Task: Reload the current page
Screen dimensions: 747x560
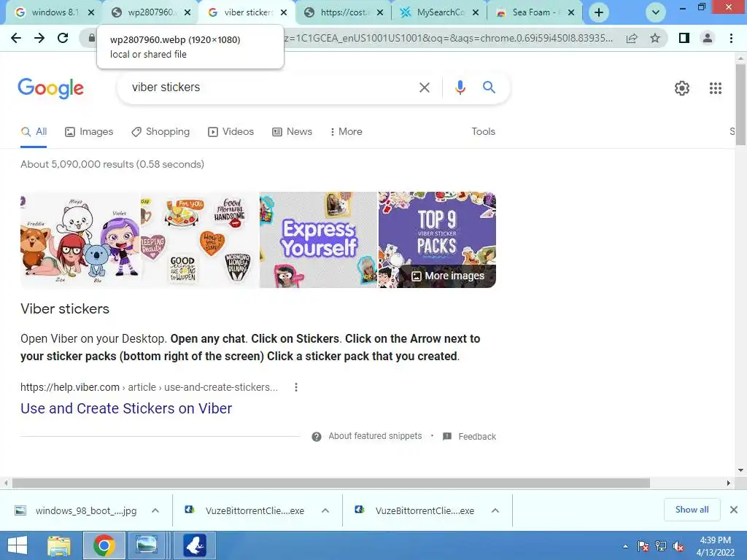Action: [63, 38]
